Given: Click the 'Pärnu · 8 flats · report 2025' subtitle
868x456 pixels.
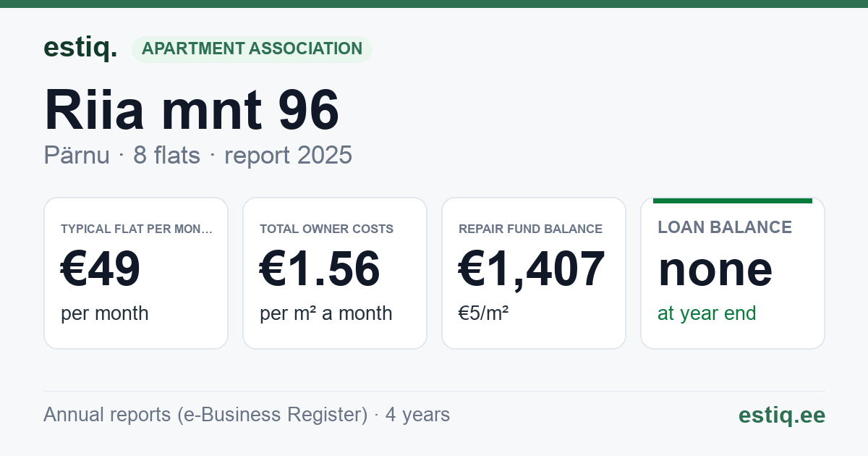Looking at the screenshot, I should pos(197,155).
